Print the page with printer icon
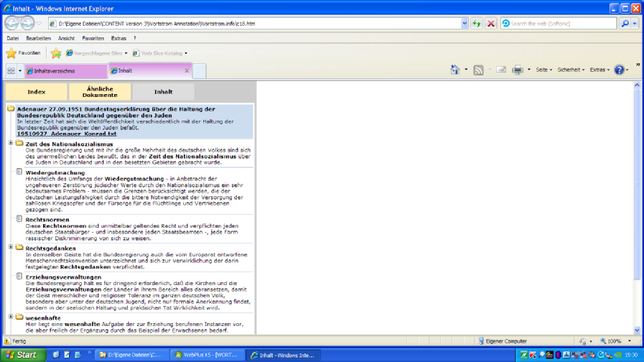This screenshot has height=362, width=644. (x=518, y=70)
